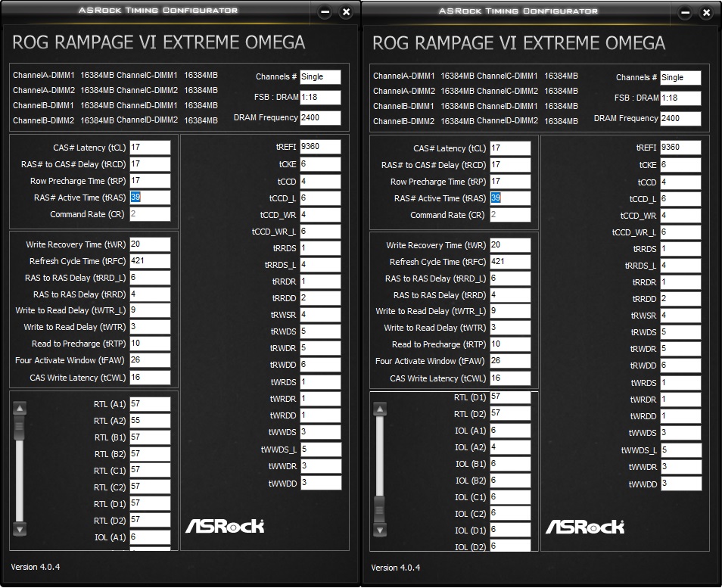The image size is (722, 588).
Task: Click the ASRock logo in the left window
Action: click(x=225, y=526)
